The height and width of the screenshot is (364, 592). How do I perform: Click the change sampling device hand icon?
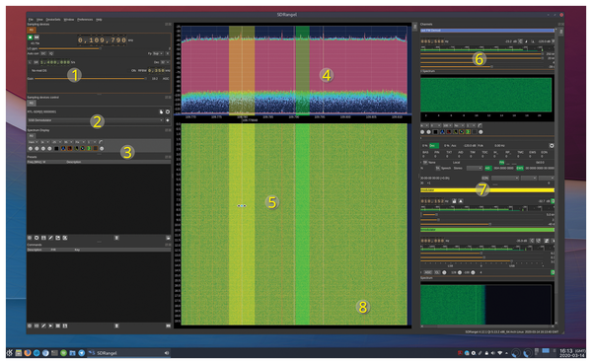click(161, 111)
